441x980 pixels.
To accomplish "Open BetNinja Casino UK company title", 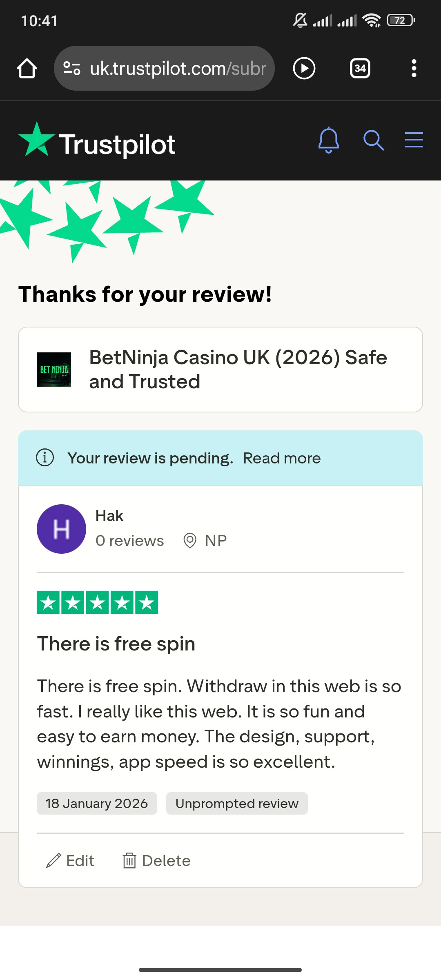I will 238,370.
